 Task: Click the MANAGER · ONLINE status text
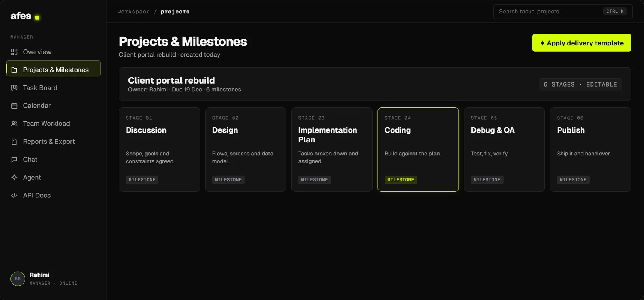click(x=54, y=283)
